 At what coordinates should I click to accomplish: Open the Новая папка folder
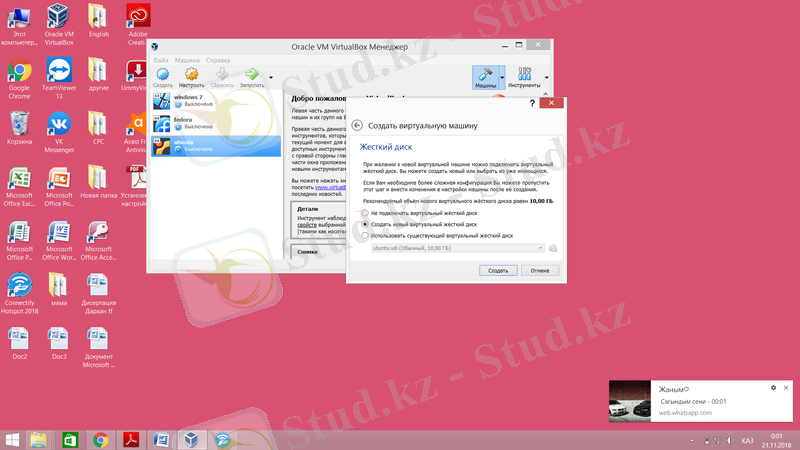pos(98,182)
